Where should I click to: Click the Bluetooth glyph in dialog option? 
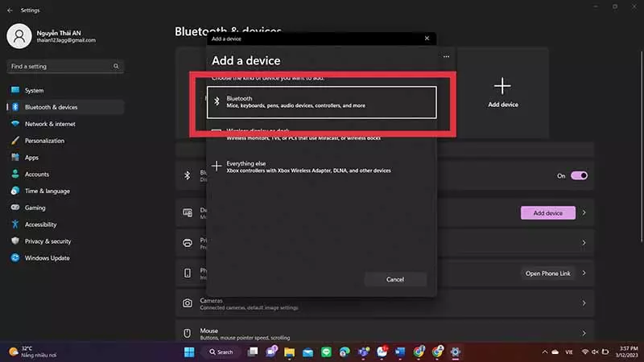coord(217,101)
